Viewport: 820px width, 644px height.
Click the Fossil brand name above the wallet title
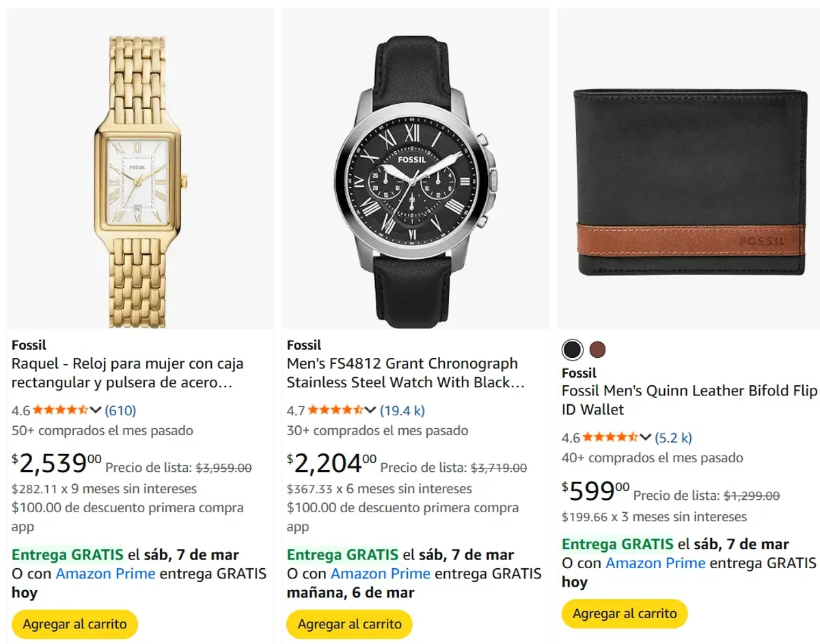579,373
